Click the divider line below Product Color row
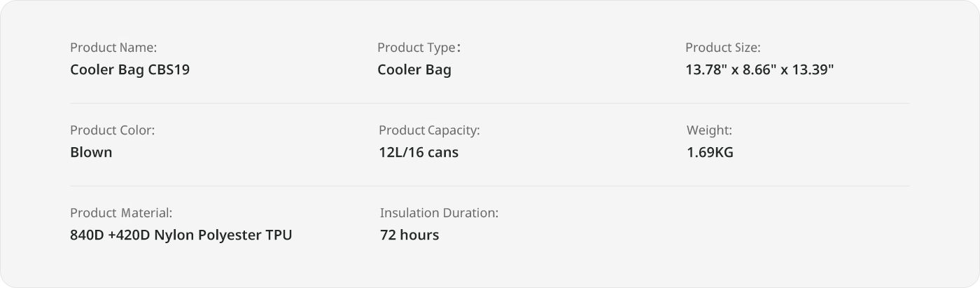The width and height of the screenshot is (980, 288). point(490,186)
